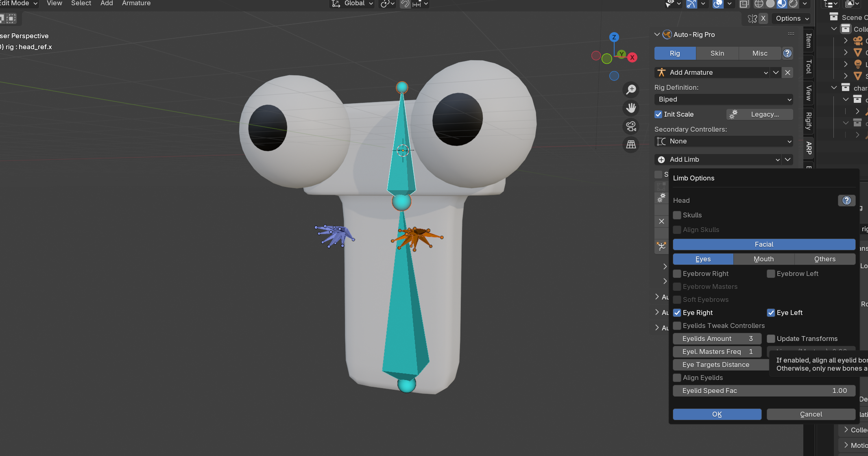Click Eye Targets Distance button

coord(720,365)
